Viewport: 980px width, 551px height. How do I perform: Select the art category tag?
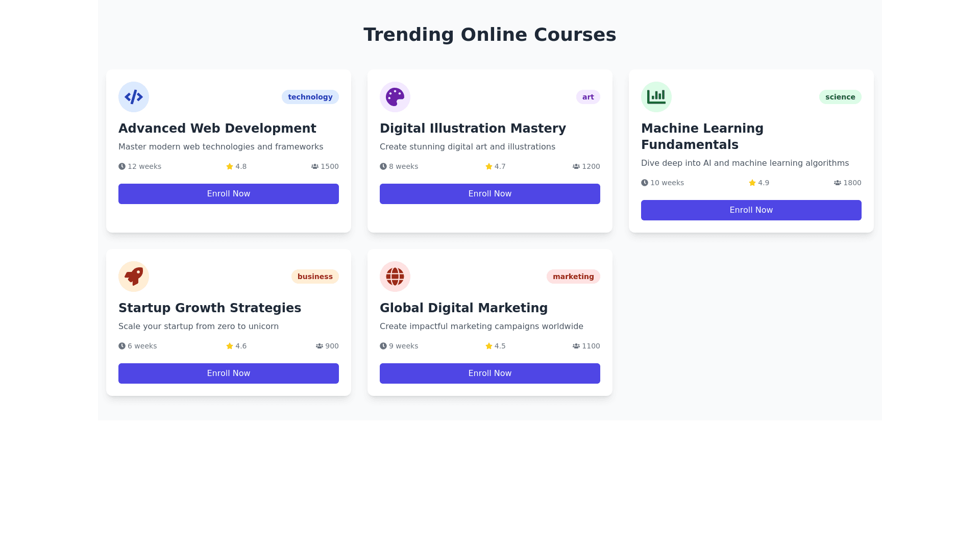tap(588, 97)
